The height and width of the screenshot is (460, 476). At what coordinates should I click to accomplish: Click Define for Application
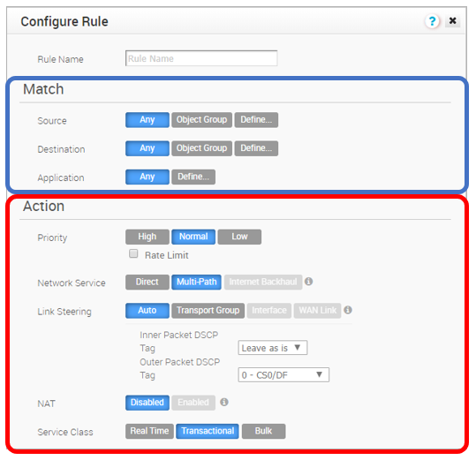coord(193,177)
